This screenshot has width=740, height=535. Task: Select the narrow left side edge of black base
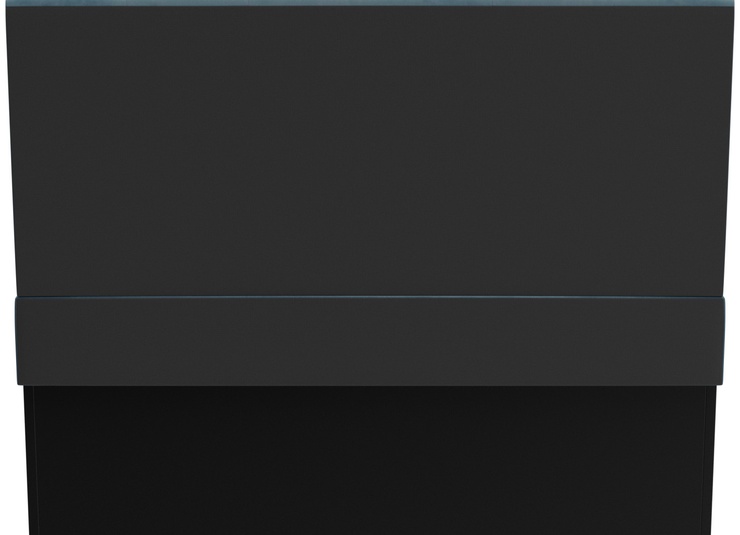point(29,460)
